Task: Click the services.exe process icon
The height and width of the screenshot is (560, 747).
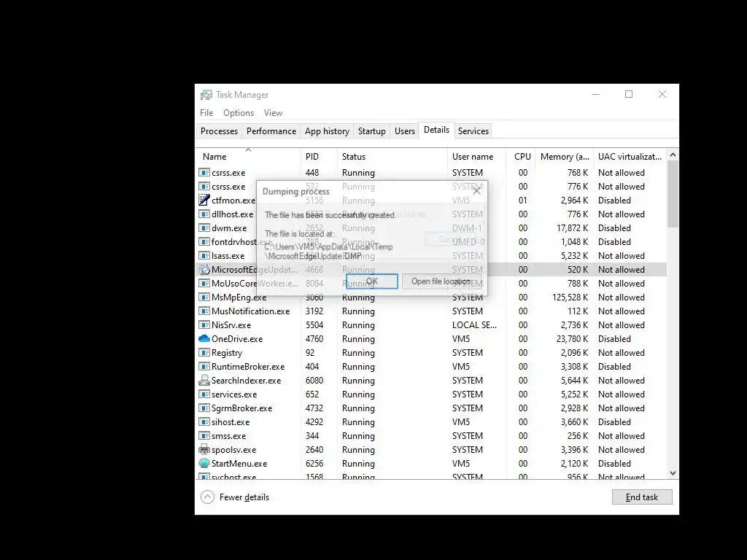Action: [204, 394]
